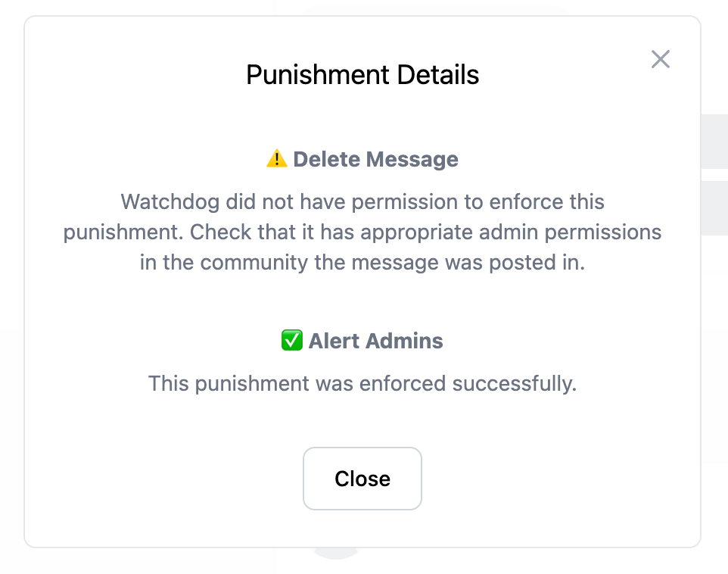Image resolution: width=728 pixels, height=574 pixels.
Task: Click the yellow warning triangle icon
Action: (277, 159)
